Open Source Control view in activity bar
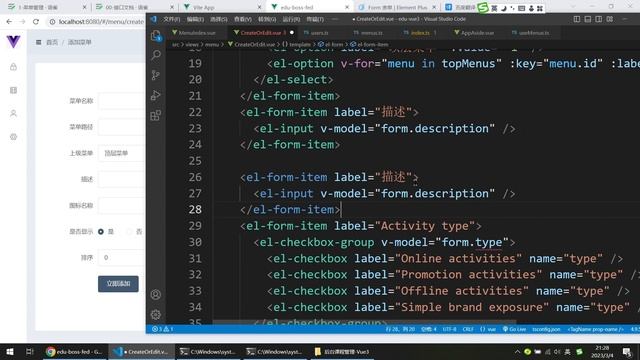The image size is (640, 360). (156, 75)
